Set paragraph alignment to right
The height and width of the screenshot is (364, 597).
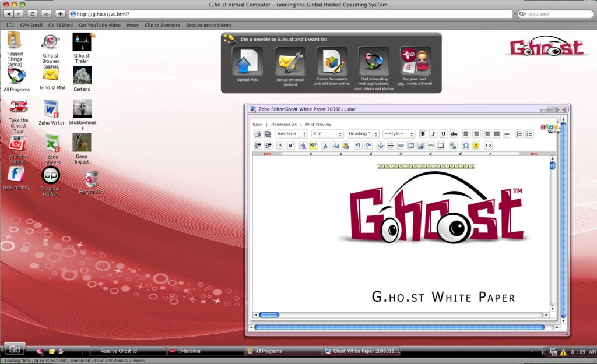point(487,134)
